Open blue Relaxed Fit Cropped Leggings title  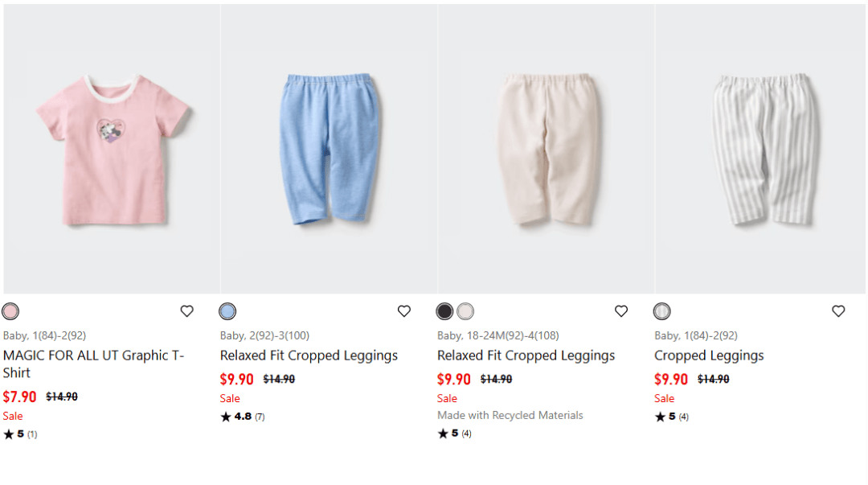pyautogui.click(x=309, y=356)
